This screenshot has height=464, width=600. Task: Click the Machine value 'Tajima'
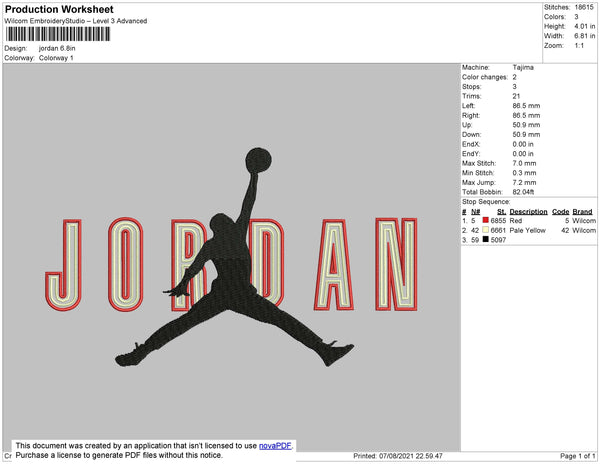[x=523, y=67]
